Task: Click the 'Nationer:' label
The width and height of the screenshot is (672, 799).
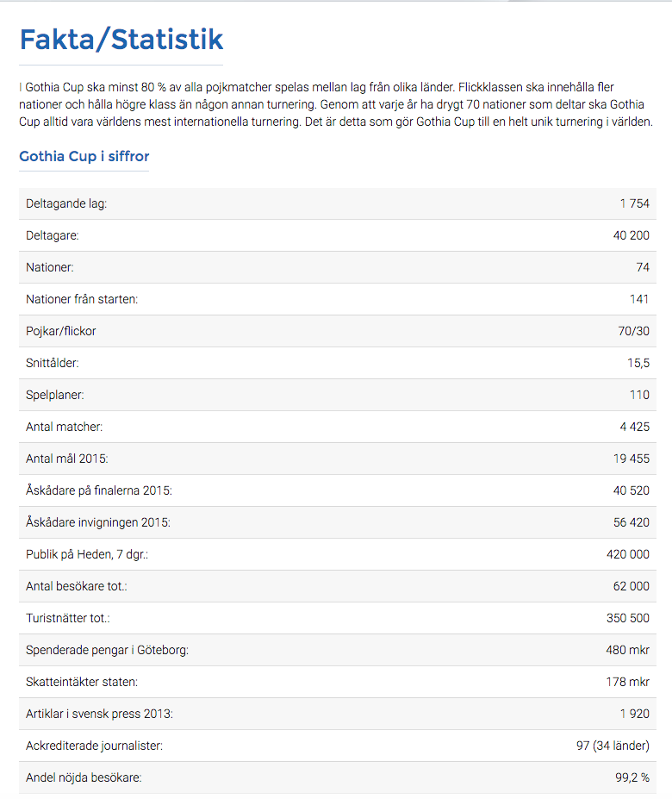Action: tap(49, 267)
